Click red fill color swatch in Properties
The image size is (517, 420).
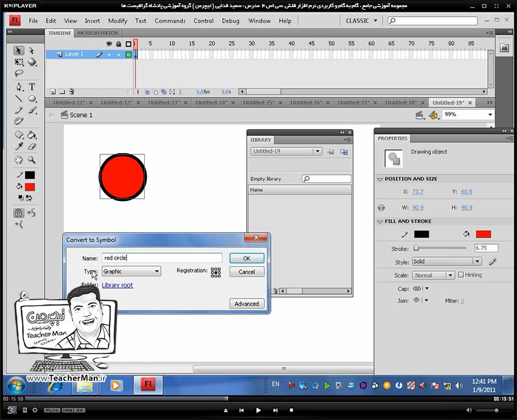483,234
